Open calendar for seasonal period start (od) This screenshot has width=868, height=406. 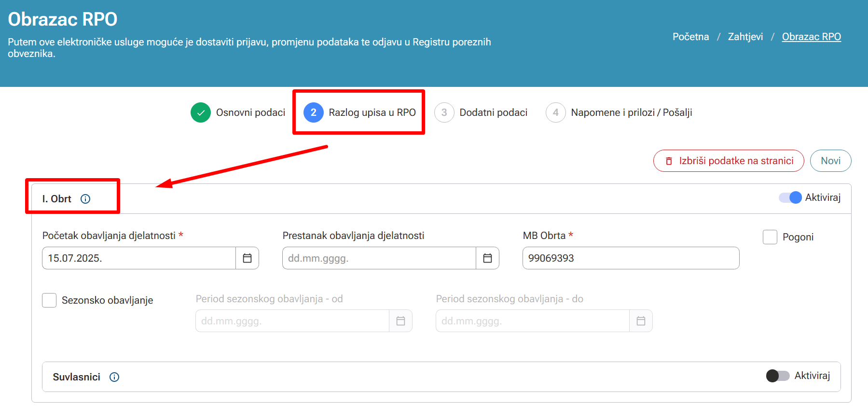click(400, 321)
